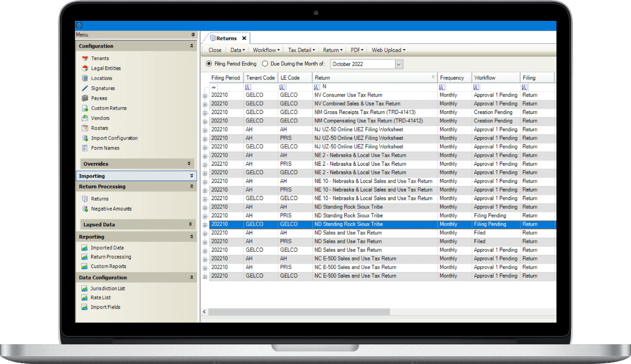
Task: Click the Jurisdiction List icon
Action: click(84, 288)
